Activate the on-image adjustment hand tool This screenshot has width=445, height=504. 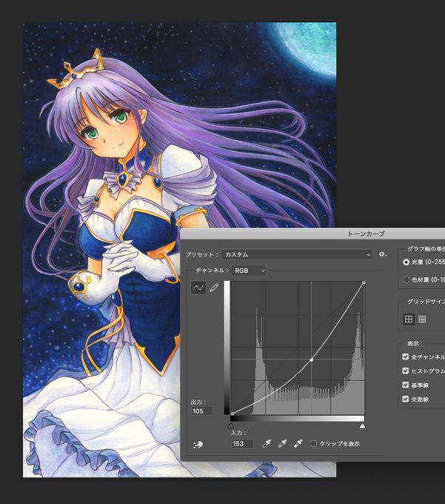point(198,445)
